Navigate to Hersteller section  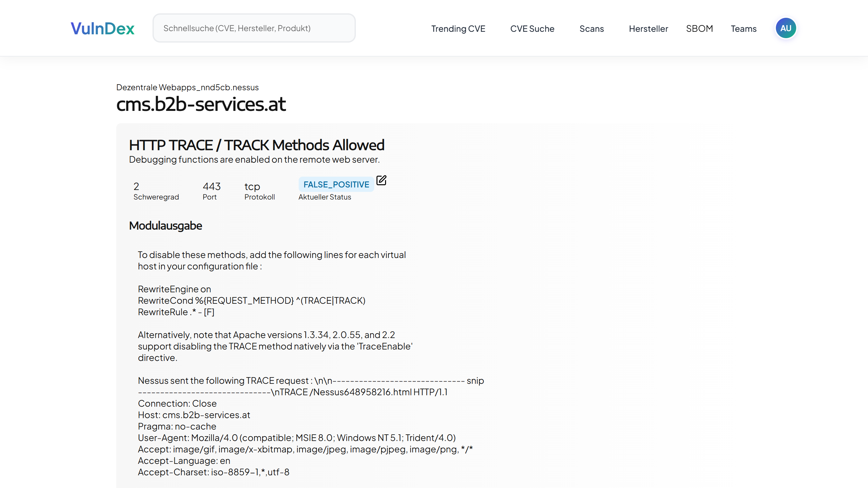648,29
